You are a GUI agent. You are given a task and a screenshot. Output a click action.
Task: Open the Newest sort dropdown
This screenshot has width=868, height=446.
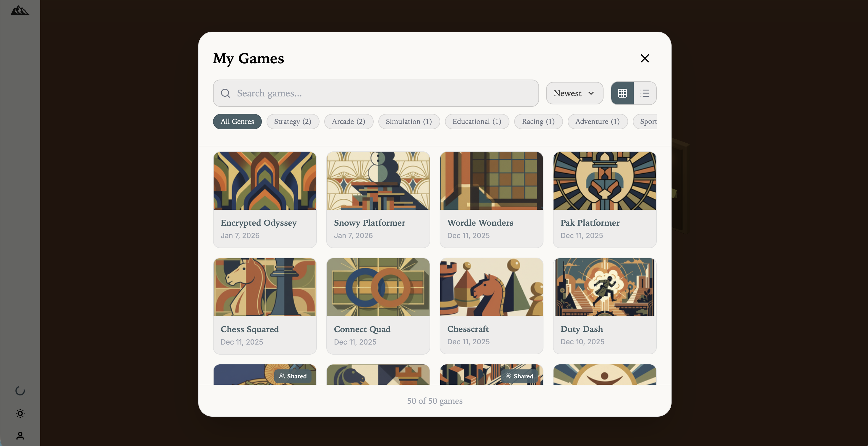(574, 93)
